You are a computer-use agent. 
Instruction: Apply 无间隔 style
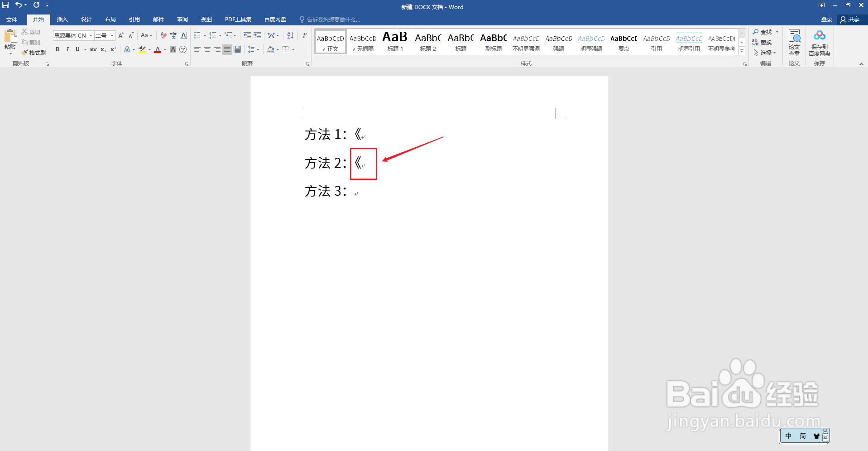tap(363, 42)
